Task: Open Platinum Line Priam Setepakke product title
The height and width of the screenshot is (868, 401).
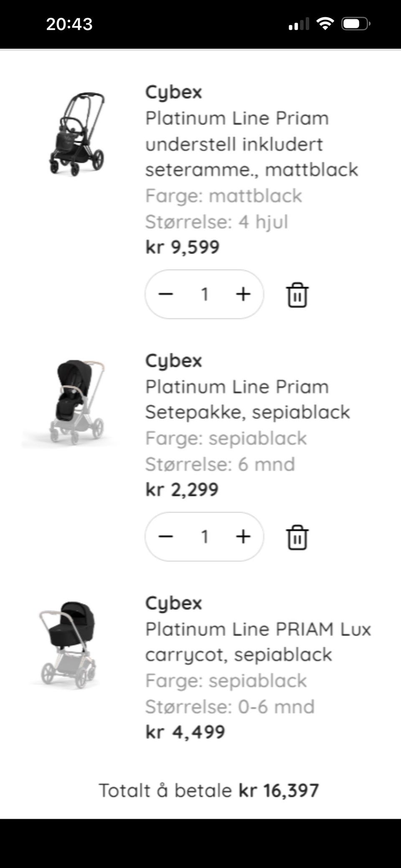Action: coord(247,400)
